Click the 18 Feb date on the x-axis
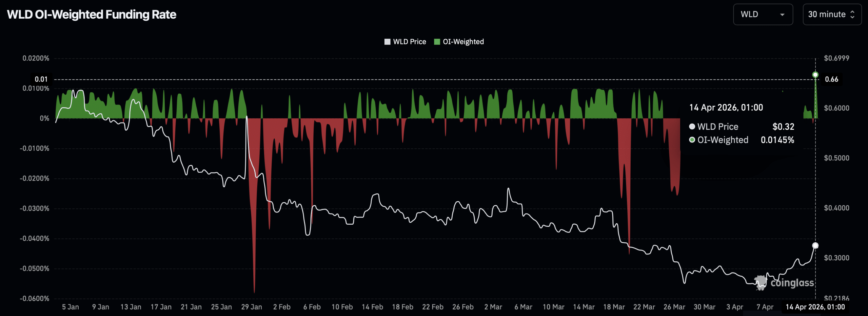 402,307
